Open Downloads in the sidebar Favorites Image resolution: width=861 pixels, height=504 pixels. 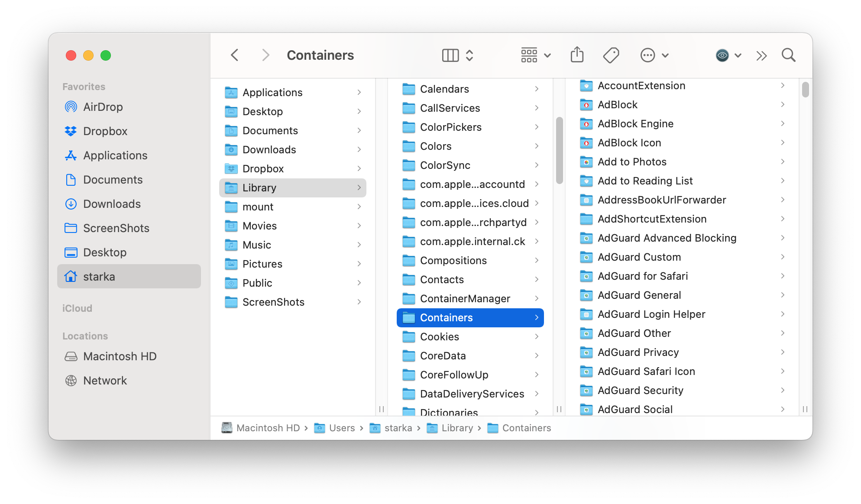tap(129, 204)
